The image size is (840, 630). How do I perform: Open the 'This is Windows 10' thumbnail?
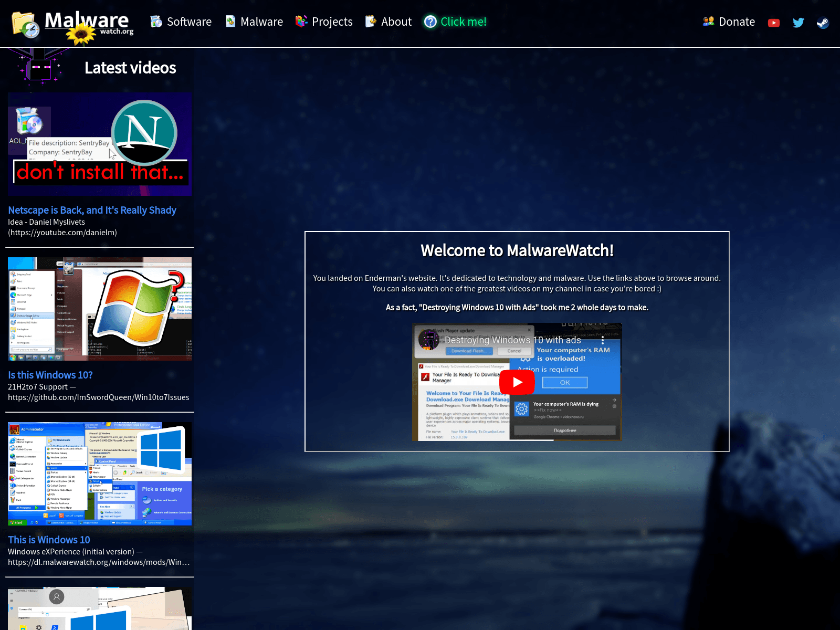(x=100, y=474)
